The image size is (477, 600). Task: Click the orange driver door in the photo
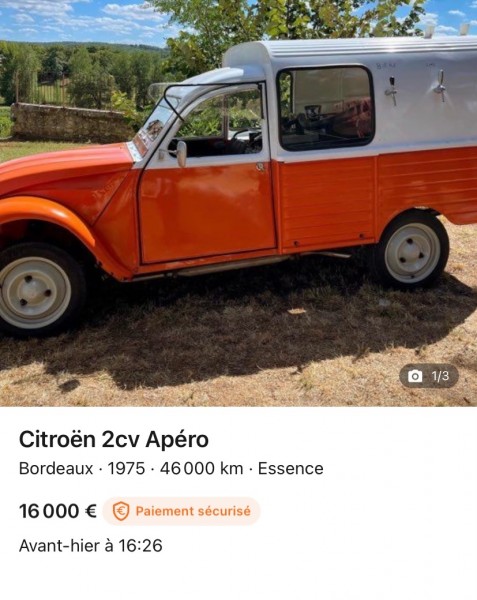click(207, 211)
